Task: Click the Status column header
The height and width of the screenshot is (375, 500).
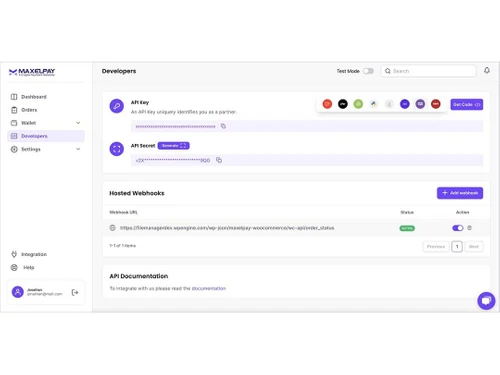Action: [x=407, y=212]
